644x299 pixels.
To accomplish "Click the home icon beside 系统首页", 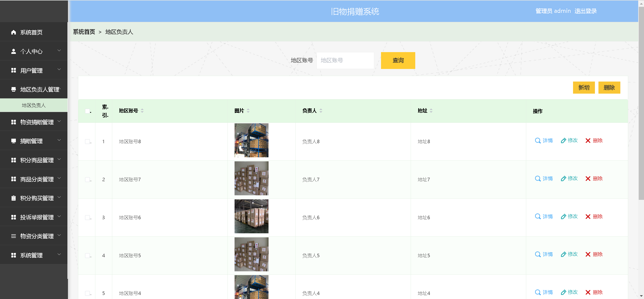I will [14, 32].
